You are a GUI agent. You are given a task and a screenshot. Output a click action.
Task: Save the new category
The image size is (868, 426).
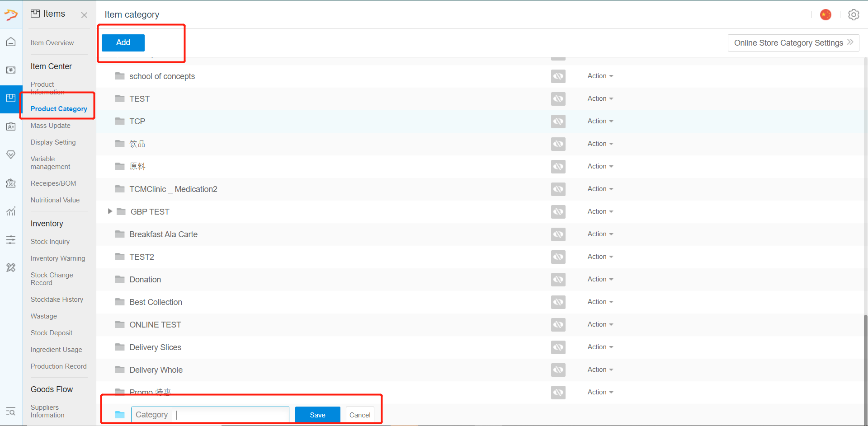[317, 415]
